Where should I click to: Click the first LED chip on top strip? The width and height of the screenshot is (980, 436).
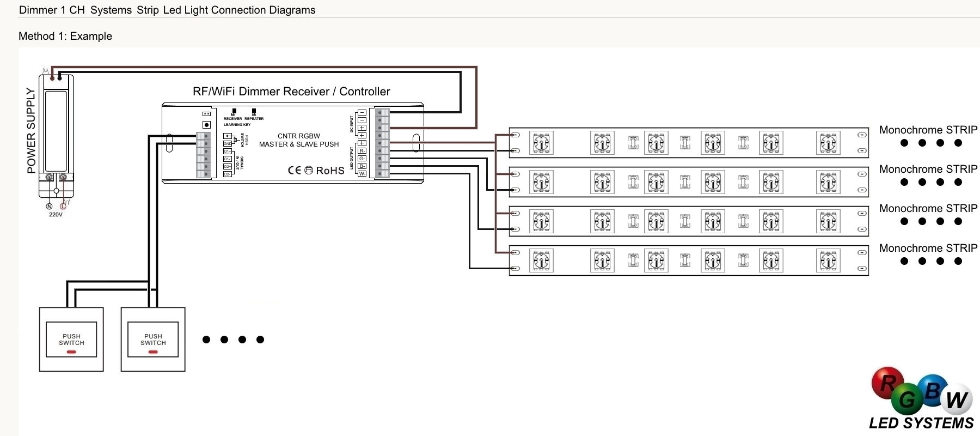coord(541,143)
